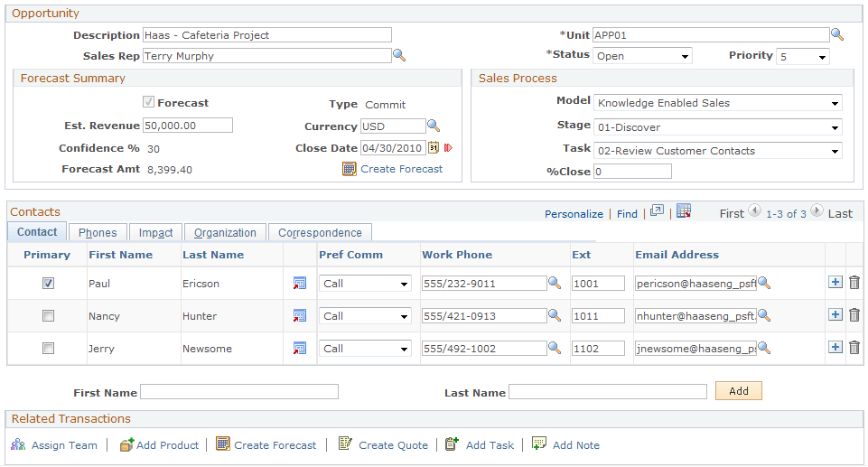Image resolution: width=868 pixels, height=467 pixels.
Task: Switch to the Phones tab
Action: (98, 232)
